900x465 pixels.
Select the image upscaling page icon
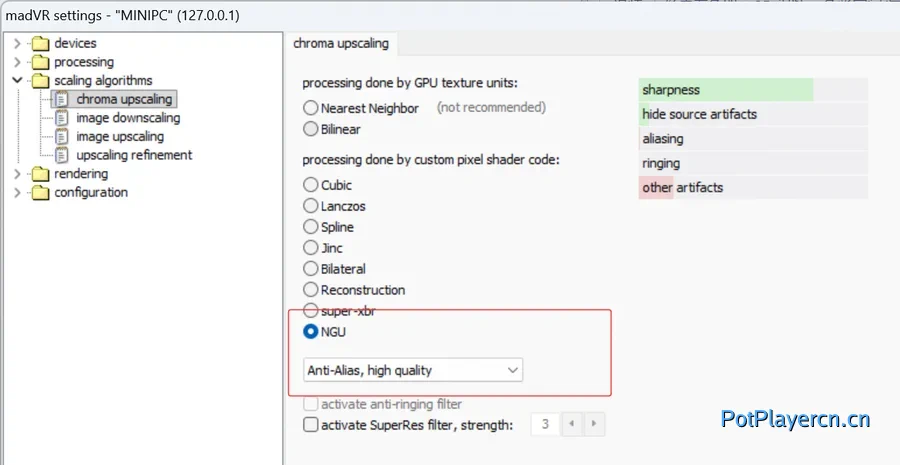coord(62,137)
